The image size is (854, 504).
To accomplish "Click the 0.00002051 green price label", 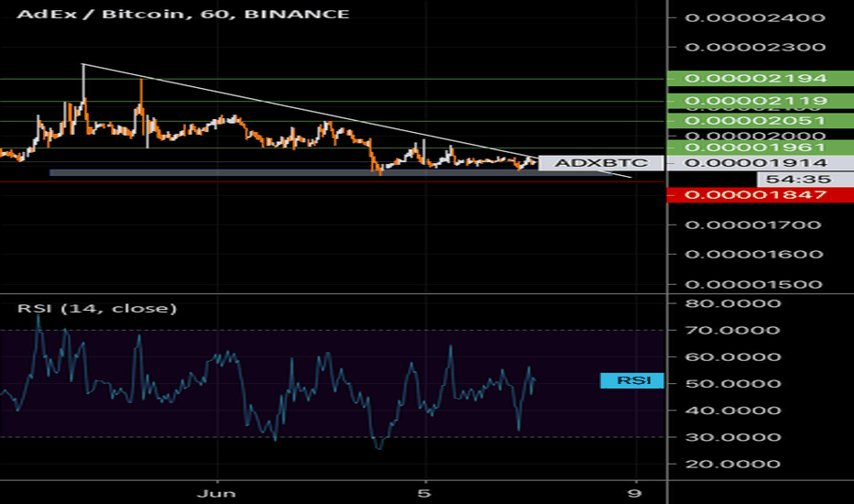I will [761, 120].
